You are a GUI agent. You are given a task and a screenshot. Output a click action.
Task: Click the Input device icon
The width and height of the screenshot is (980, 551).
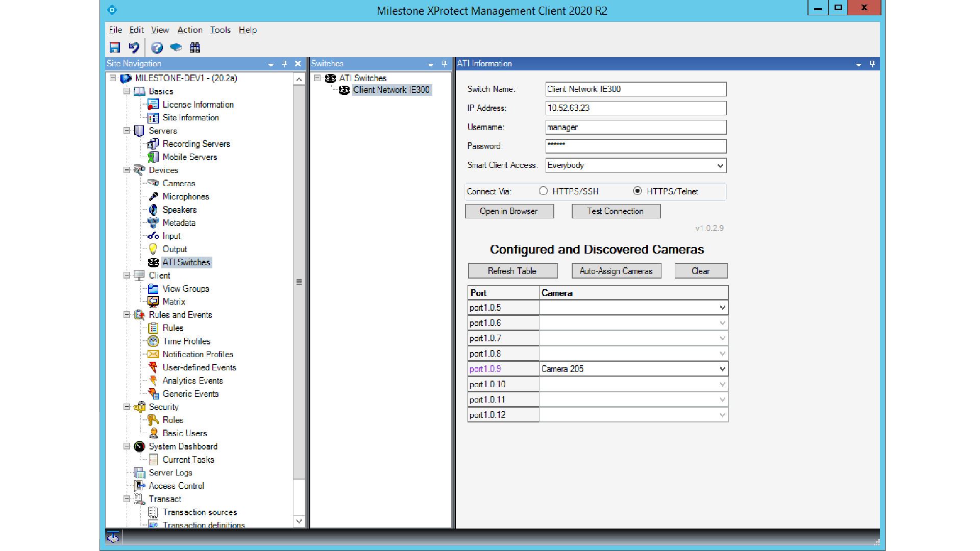(x=153, y=236)
